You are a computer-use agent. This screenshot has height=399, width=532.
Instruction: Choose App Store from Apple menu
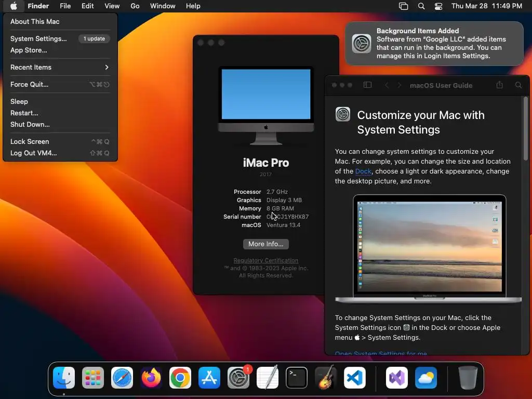(60, 50)
